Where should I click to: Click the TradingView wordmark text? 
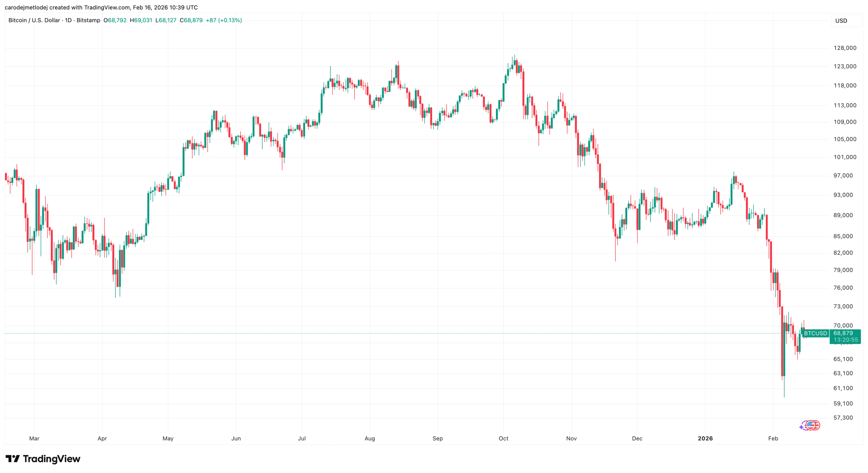pos(52,459)
